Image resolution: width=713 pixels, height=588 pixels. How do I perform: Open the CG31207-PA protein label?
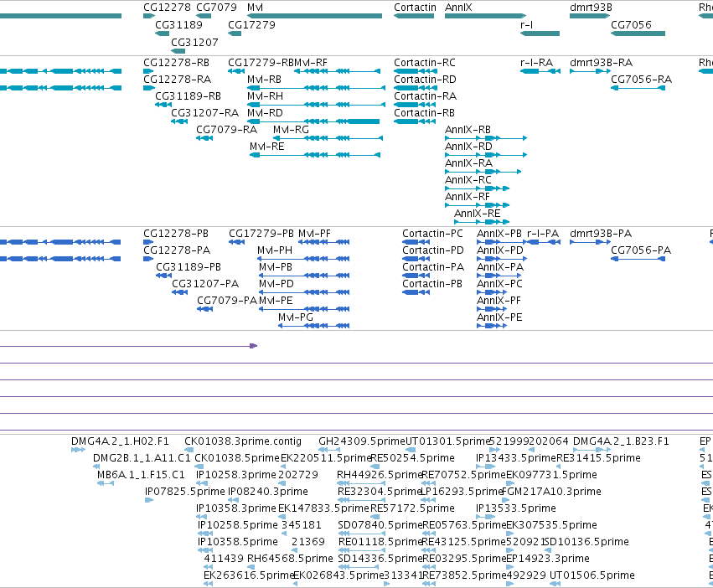205,284
